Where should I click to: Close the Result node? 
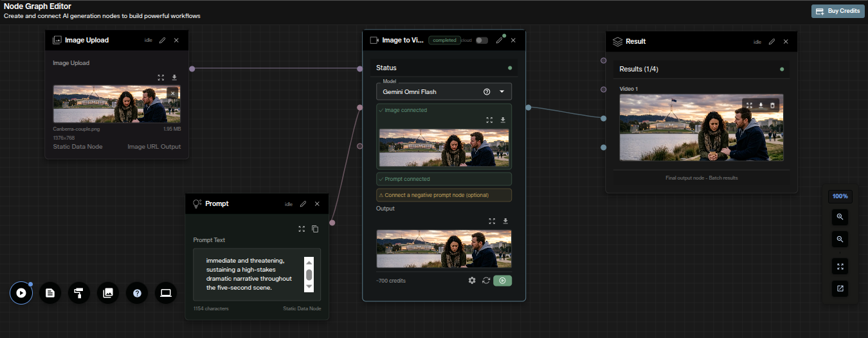coord(786,41)
